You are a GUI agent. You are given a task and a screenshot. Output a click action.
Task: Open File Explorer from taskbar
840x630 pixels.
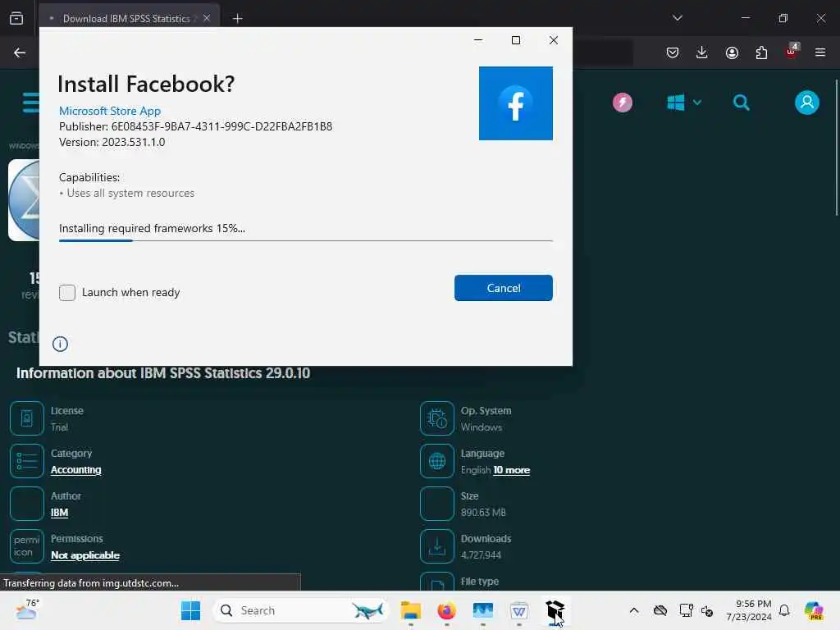411,610
